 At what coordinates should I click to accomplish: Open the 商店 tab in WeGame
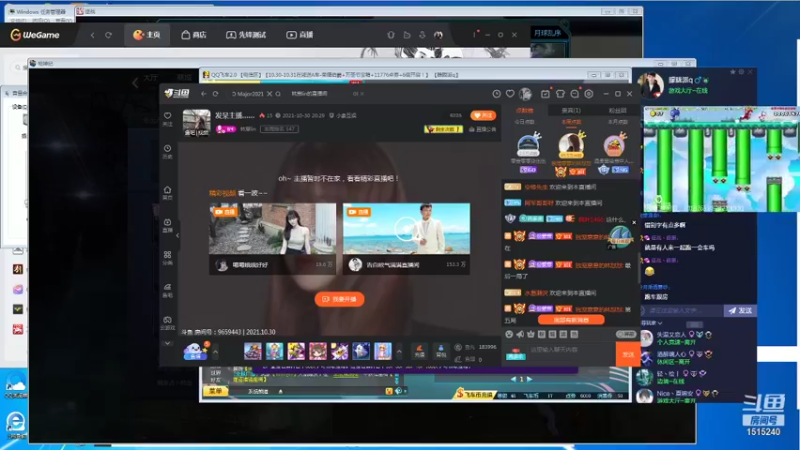(x=194, y=35)
